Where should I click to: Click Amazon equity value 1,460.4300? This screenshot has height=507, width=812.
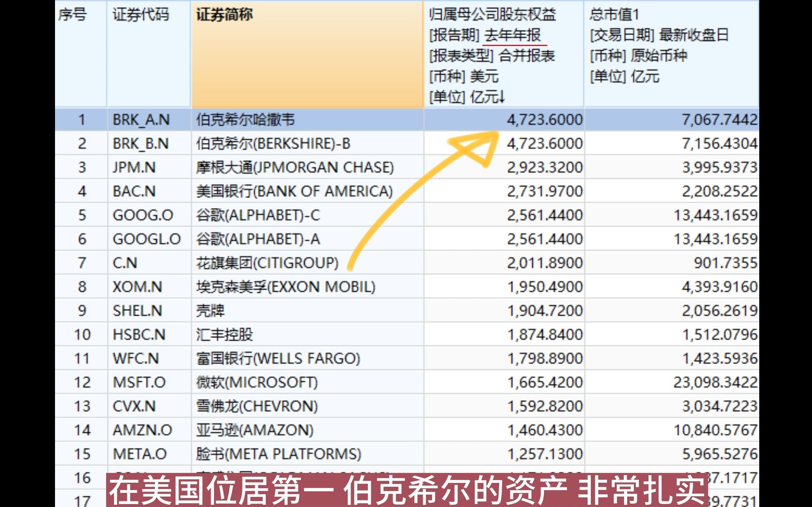click(545, 430)
